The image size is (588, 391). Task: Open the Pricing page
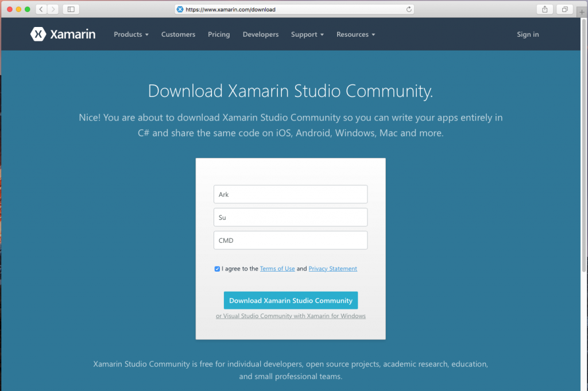(219, 34)
